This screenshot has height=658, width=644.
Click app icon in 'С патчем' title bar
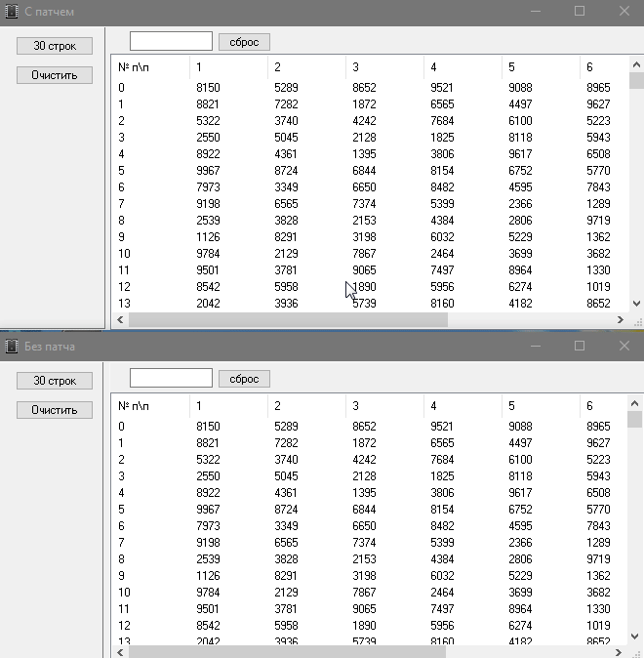click(x=12, y=12)
